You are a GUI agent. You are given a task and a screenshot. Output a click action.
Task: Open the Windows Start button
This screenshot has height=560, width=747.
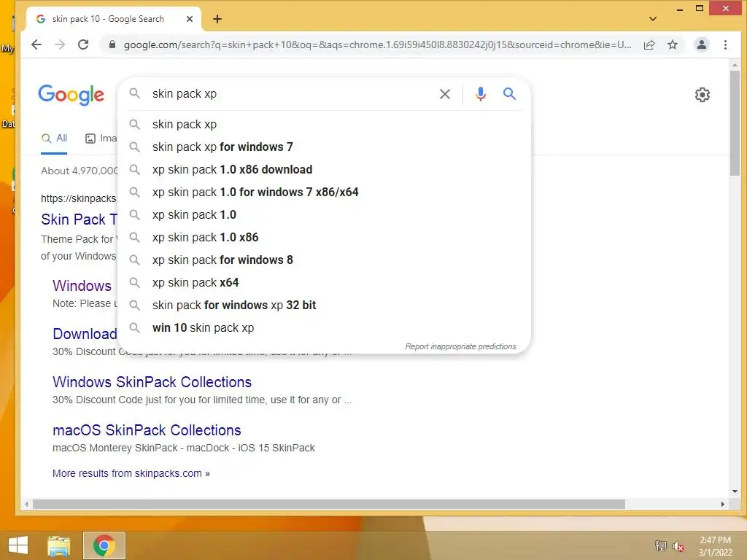pyautogui.click(x=18, y=545)
